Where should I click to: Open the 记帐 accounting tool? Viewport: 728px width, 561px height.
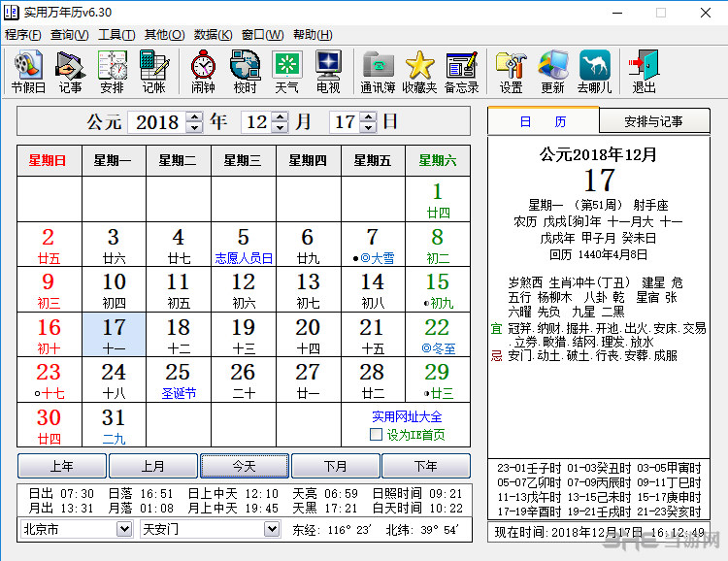click(153, 72)
